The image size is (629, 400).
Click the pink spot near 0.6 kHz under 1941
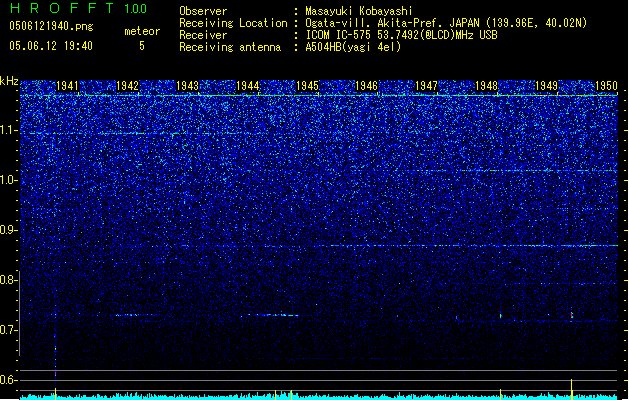click(55, 374)
